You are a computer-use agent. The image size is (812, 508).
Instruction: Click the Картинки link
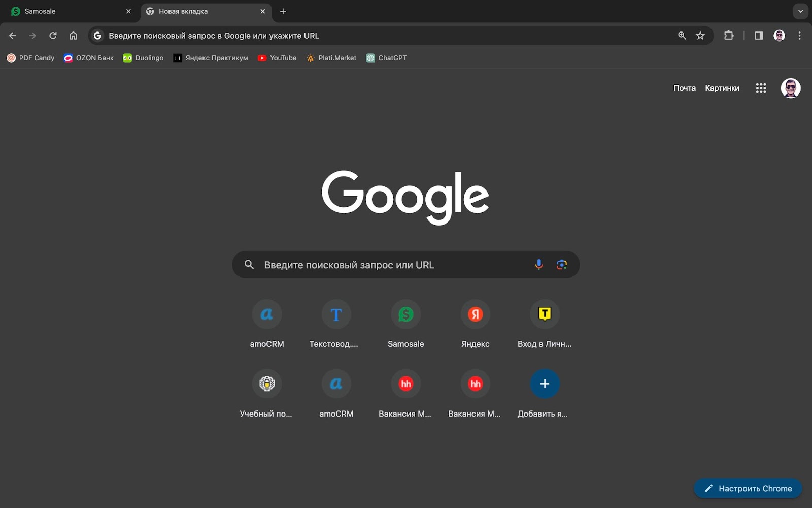722,88
